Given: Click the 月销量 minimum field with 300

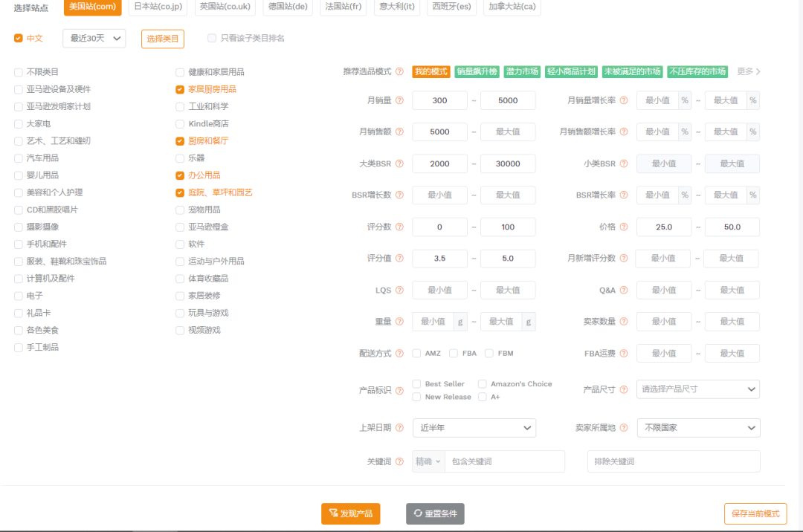Looking at the screenshot, I should pos(440,100).
